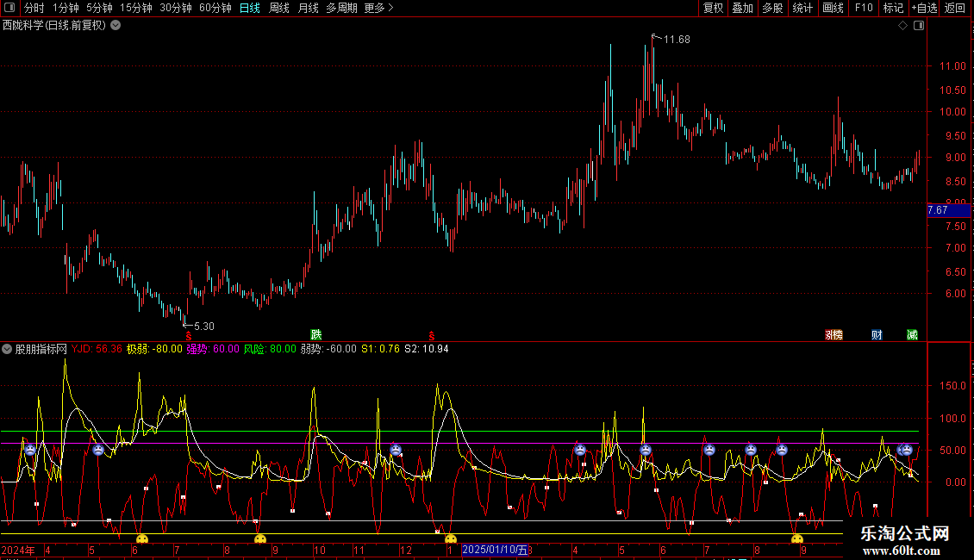Open dropdown next to 西陇科学 title
The width and height of the screenshot is (974, 560).
tap(116, 25)
